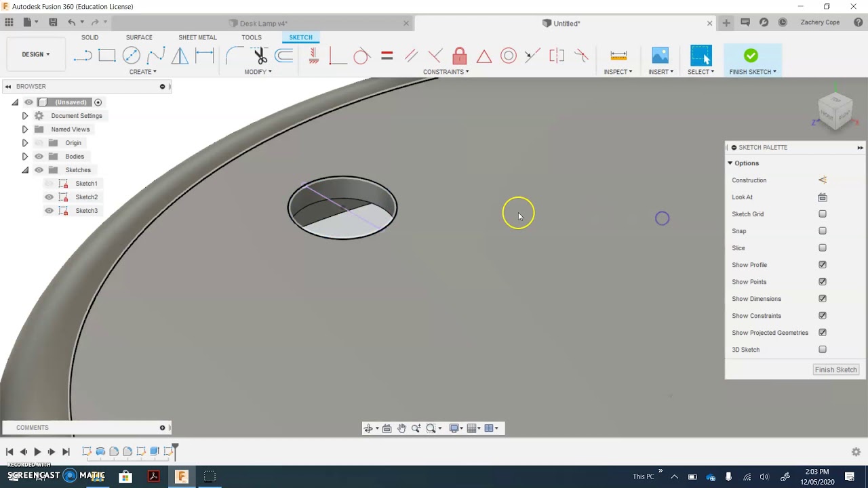Apply the Parallel constraint
Screen dimensions: 868x488
[411, 56]
